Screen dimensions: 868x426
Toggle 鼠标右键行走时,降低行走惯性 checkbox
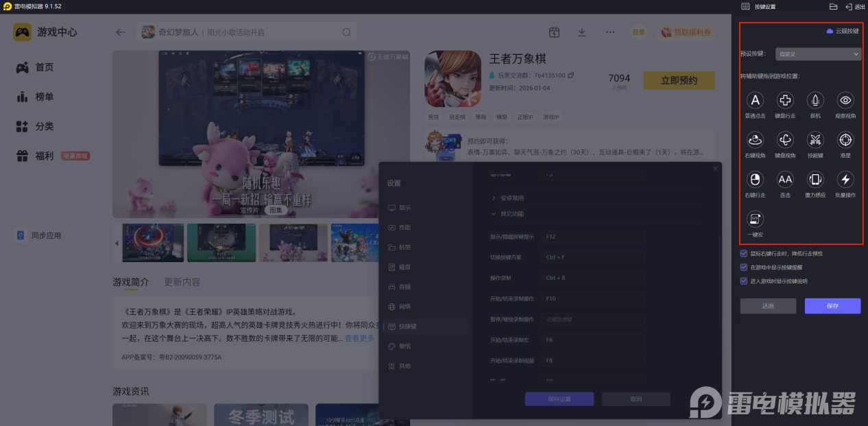click(744, 254)
